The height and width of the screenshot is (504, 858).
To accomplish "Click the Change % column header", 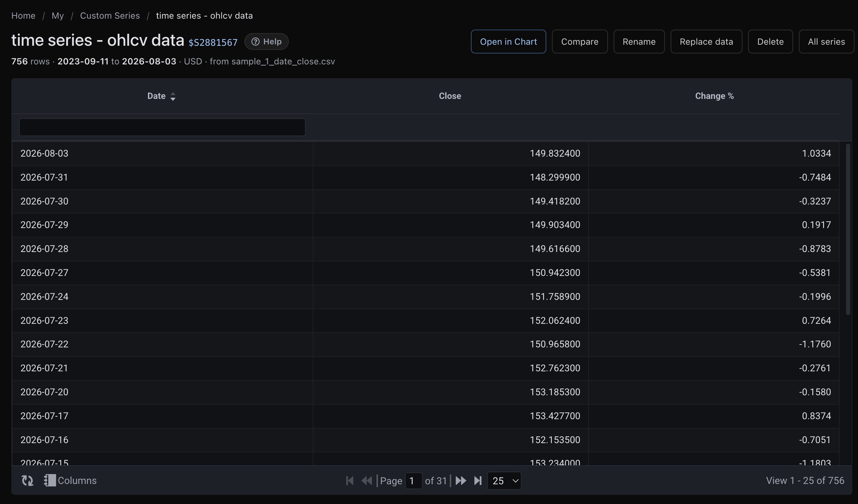I will 714,96.
